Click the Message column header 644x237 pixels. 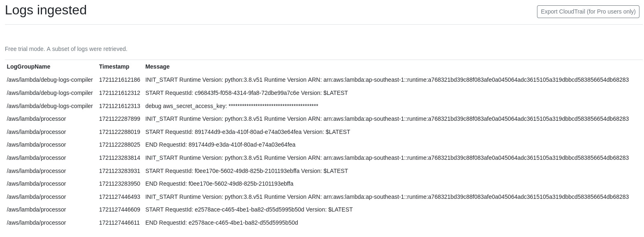(157, 67)
